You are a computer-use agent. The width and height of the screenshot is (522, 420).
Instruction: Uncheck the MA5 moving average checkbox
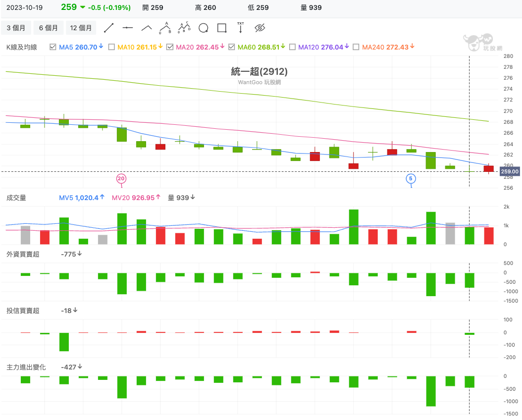pyautogui.click(x=53, y=47)
